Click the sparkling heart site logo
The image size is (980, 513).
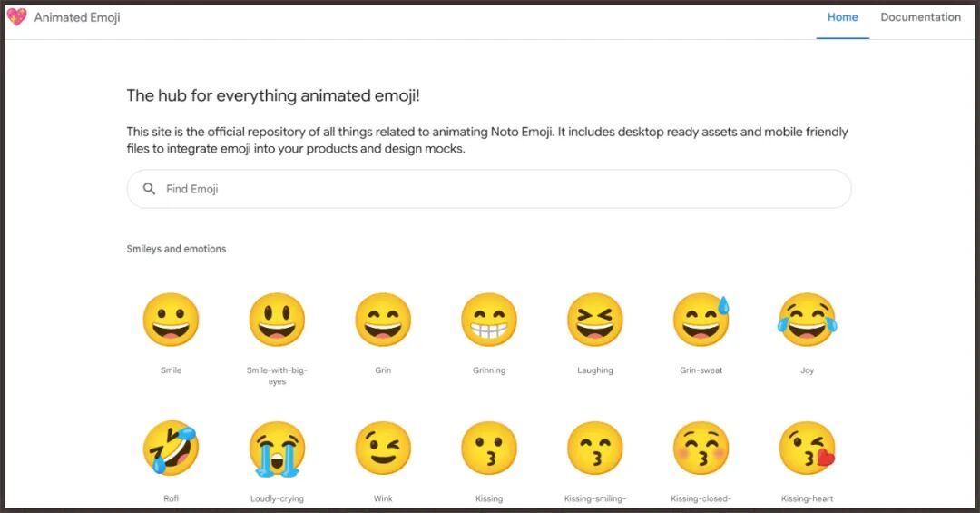click(x=17, y=17)
